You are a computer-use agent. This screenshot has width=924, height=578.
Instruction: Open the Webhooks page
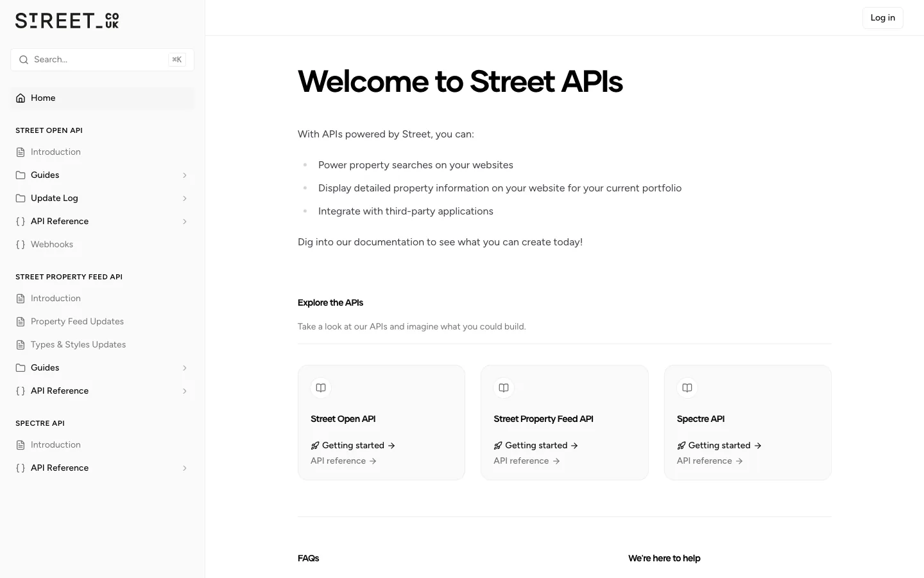(x=103, y=245)
